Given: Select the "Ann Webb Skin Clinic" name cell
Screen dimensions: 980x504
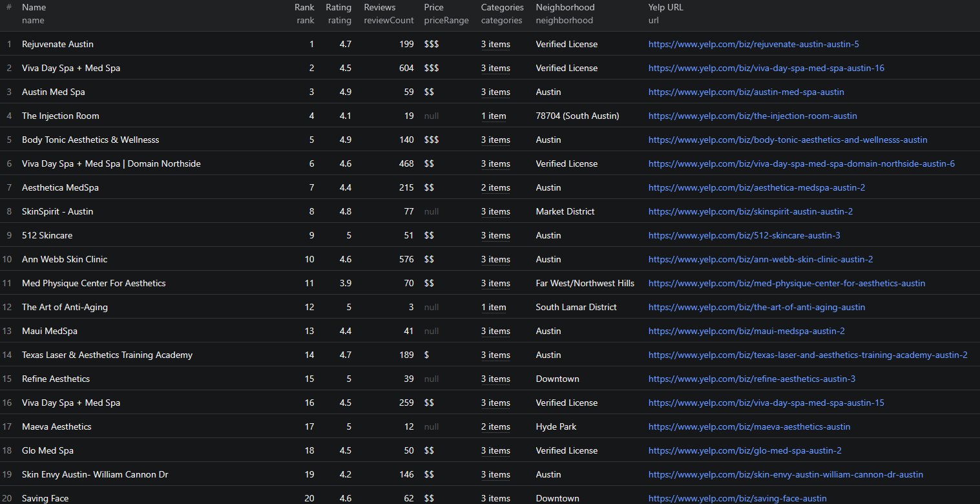Looking at the screenshot, I should (x=65, y=259).
